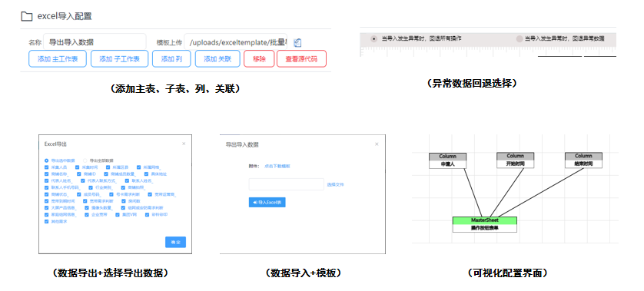Click the blue 导入Excel表 button
644x291 pixels.
pos(267,203)
